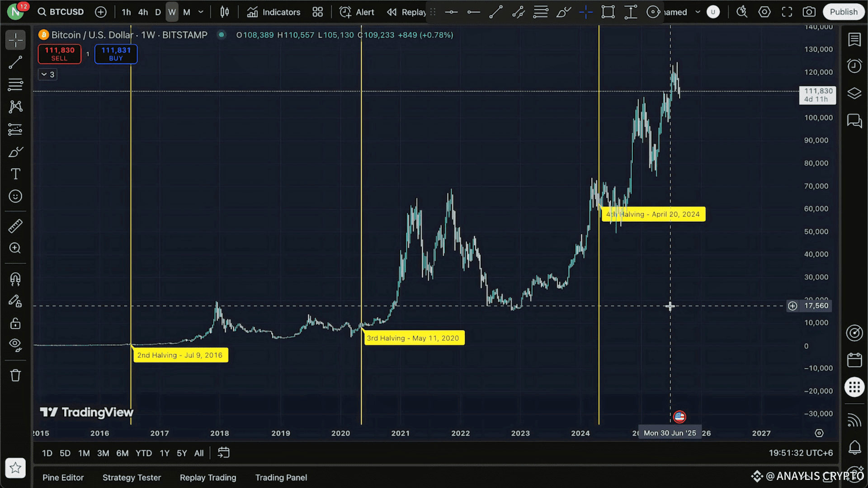Open the BTCUSD symbol search
This screenshot has height=488, width=868.
tap(61, 12)
